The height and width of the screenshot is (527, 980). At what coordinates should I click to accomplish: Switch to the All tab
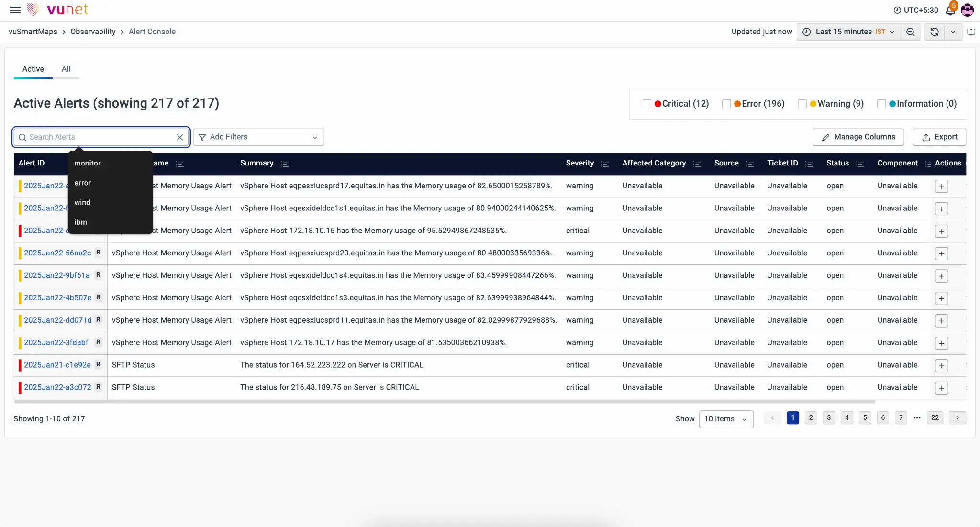[x=66, y=69]
